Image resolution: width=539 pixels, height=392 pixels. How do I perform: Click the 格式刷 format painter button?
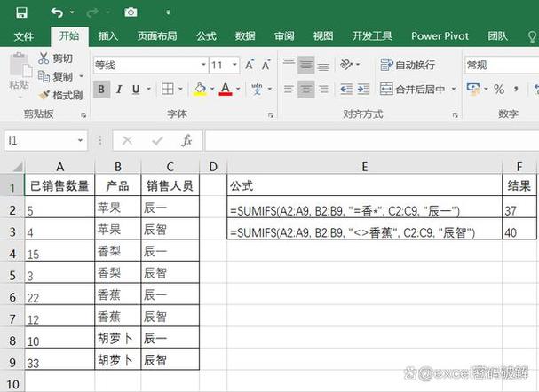click(x=60, y=95)
